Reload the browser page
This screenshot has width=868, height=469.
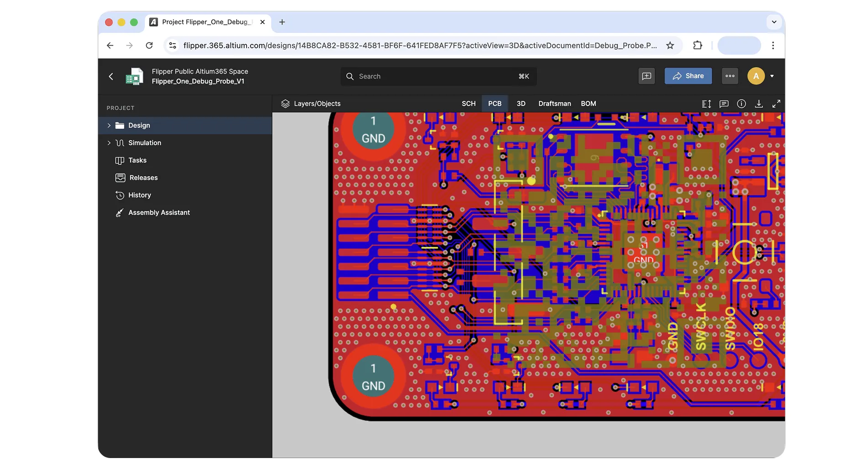pos(149,45)
